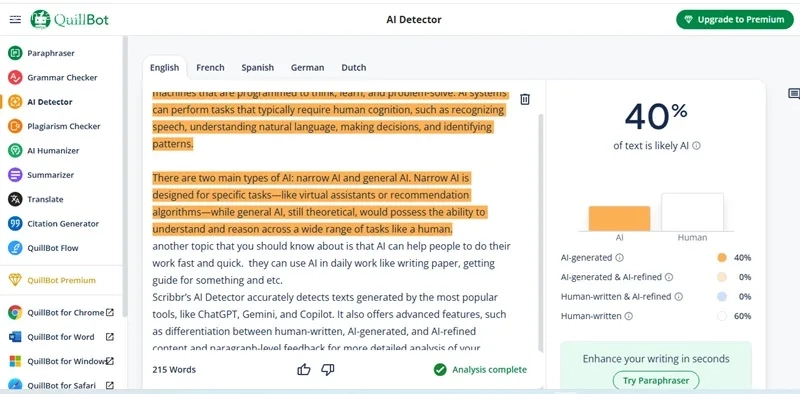Viewport: 800px width, 394px height.
Task: Click the QuillBot Flow link
Action: tap(53, 248)
